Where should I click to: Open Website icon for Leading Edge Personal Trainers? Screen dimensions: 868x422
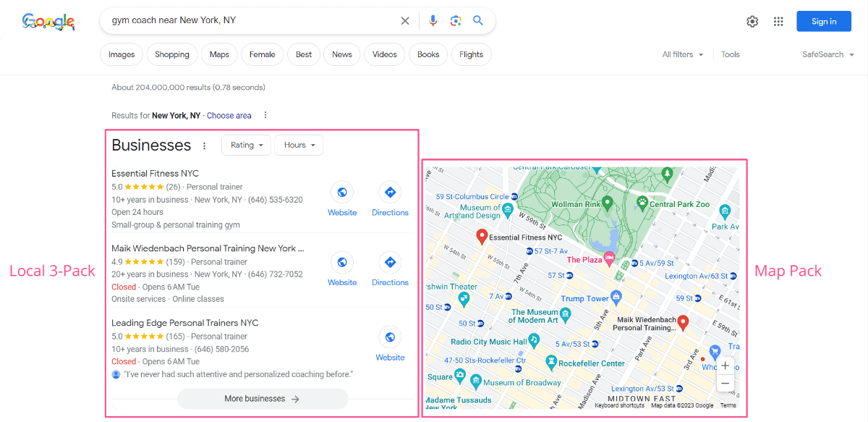pos(390,337)
